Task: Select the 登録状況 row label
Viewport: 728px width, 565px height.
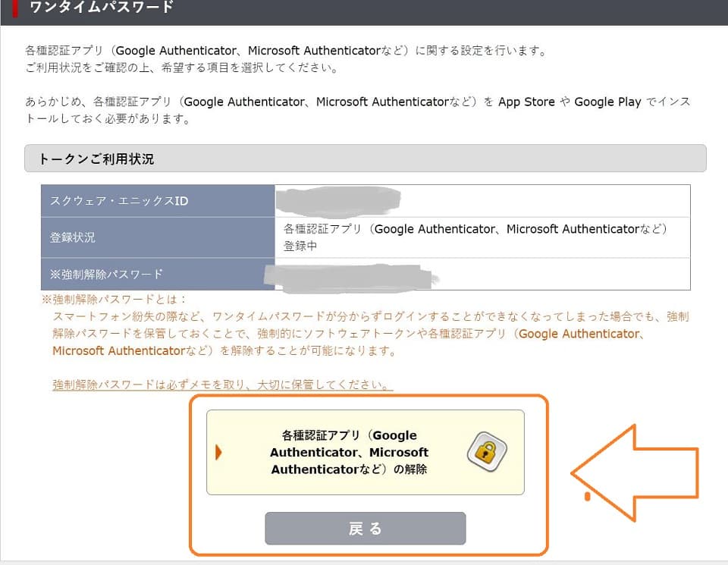Action: [73, 237]
